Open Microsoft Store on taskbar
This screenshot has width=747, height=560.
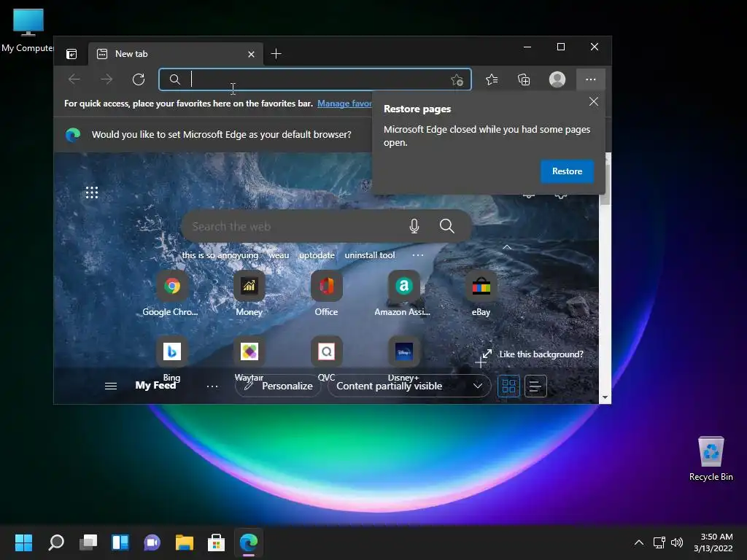(216, 542)
